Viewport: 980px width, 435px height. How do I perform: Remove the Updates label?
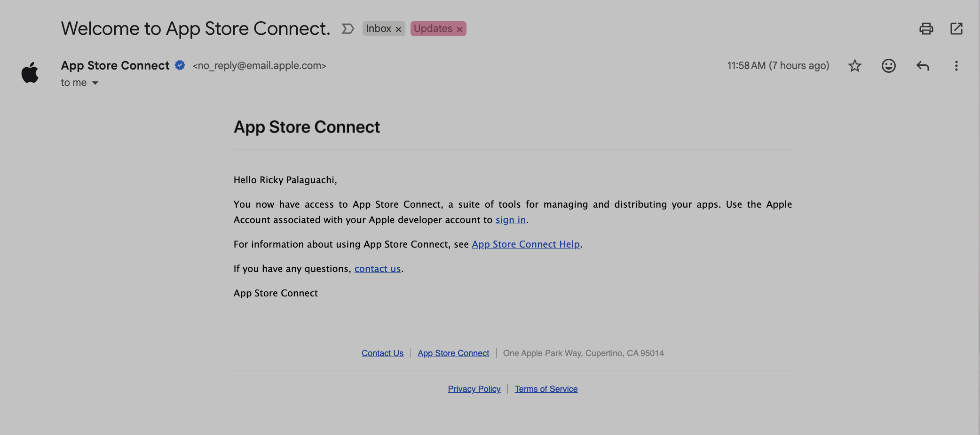point(459,29)
